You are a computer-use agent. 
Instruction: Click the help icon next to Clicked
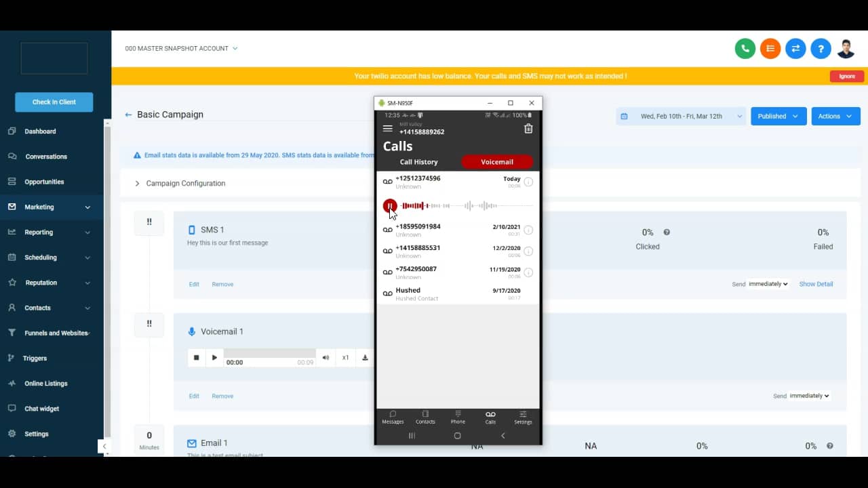(x=667, y=232)
